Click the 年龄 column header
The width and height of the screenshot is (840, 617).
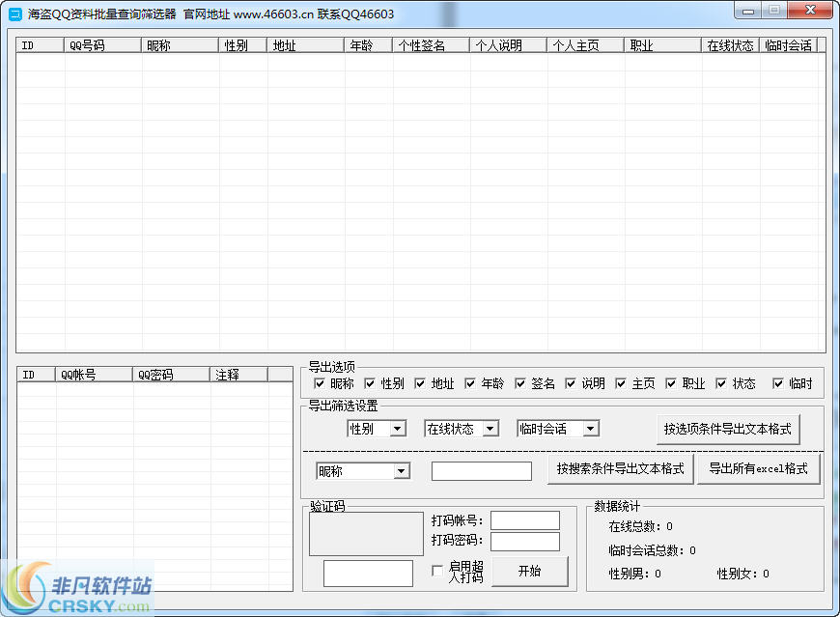pyautogui.click(x=368, y=45)
